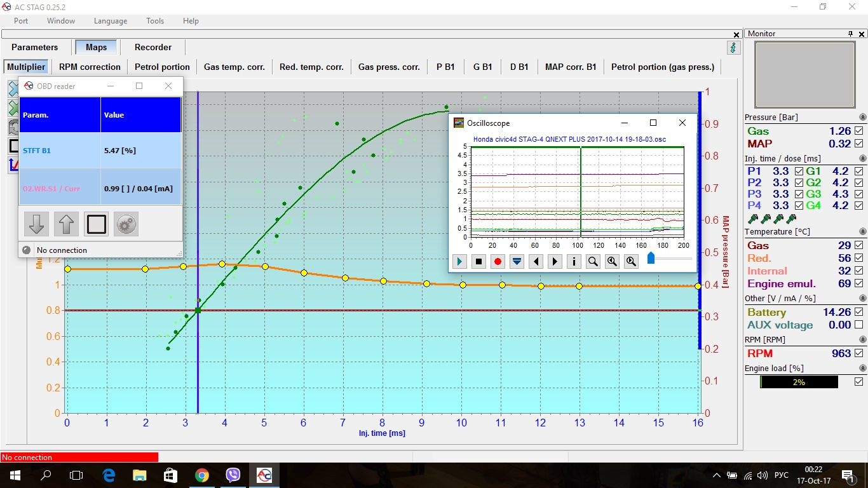Open the Tools menu
The image size is (868, 488).
tap(155, 21)
